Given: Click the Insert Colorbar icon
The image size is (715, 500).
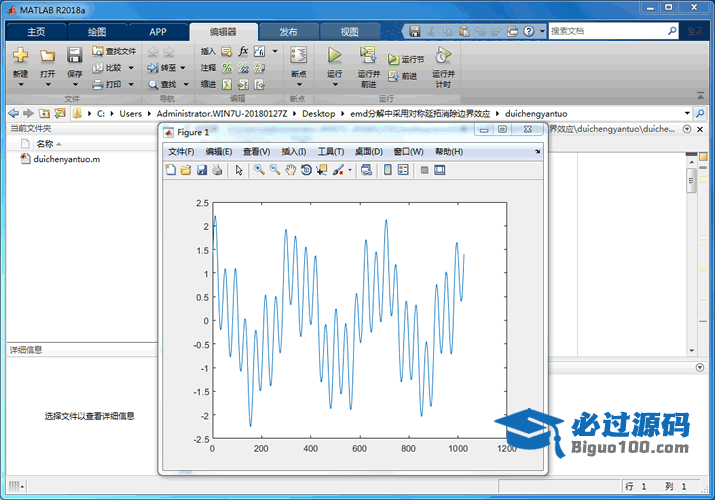Looking at the screenshot, I should (x=388, y=170).
